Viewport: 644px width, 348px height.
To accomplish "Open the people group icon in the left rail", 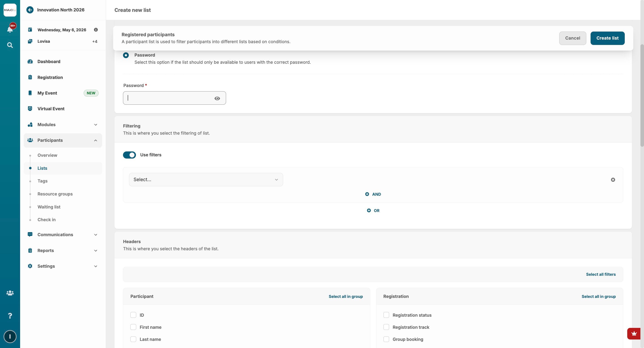I will [10, 293].
